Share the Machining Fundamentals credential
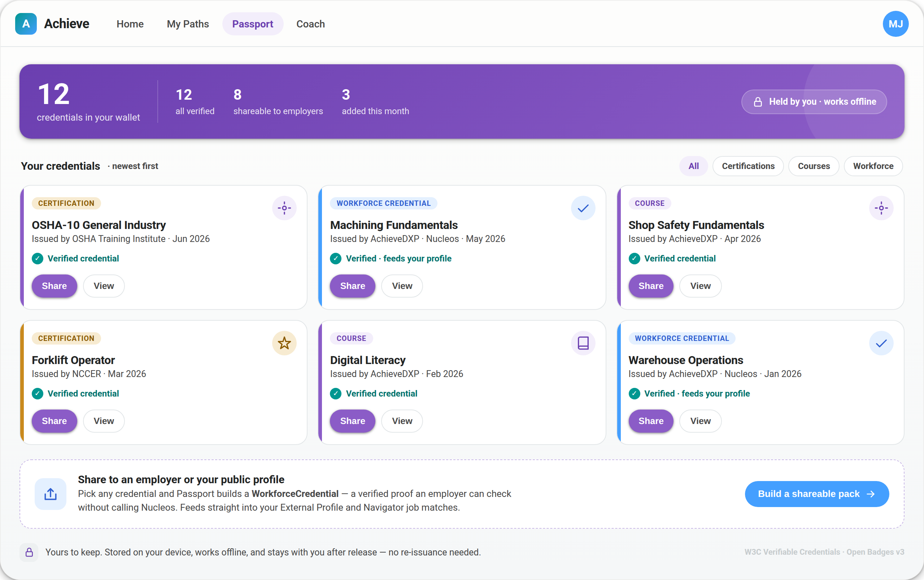This screenshot has width=924, height=580. tap(352, 286)
